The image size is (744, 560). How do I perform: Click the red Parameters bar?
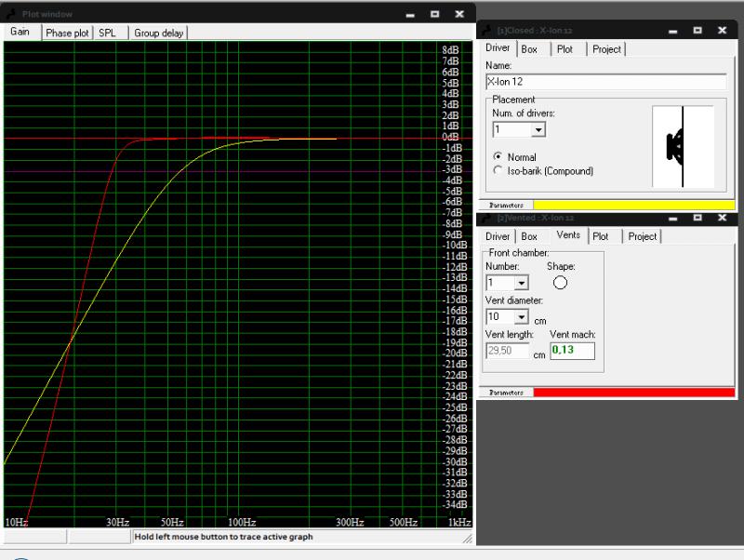click(634, 393)
